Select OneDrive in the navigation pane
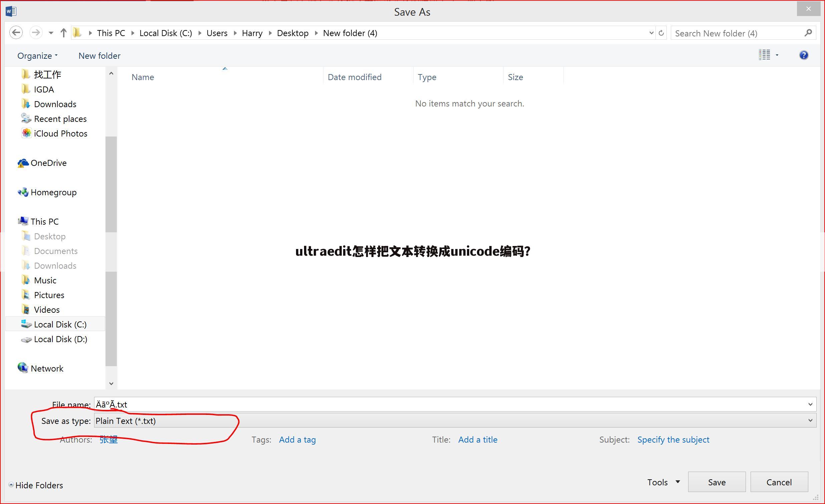 tap(48, 163)
